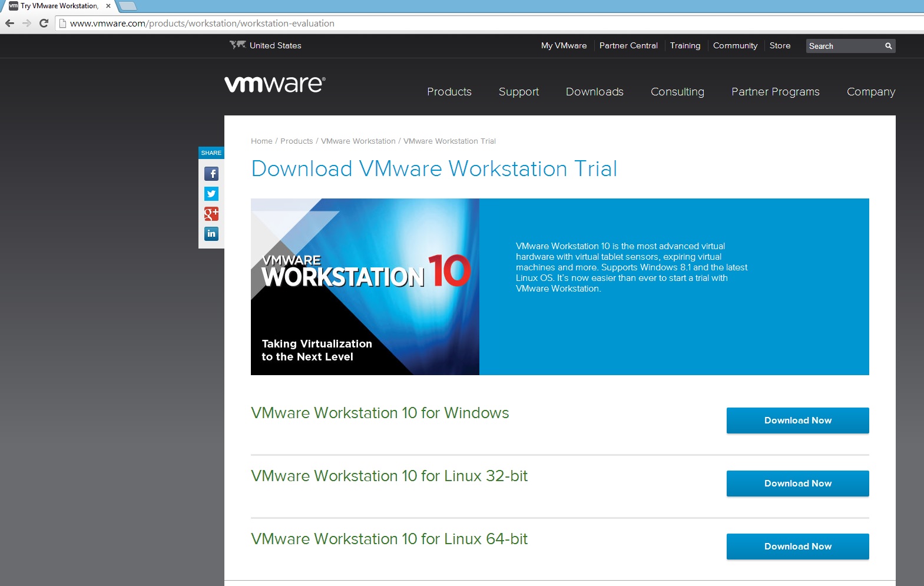Click the SHARE label on sidebar
924x586 pixels.
[x=211, y=153]
